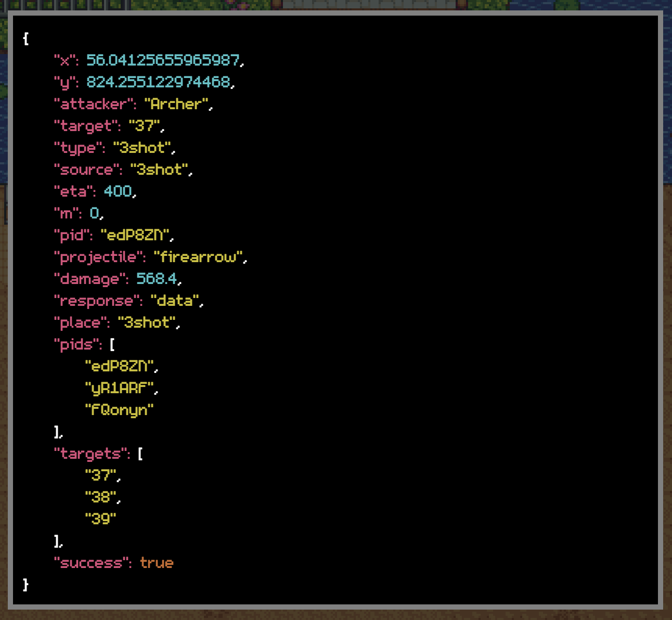Screen dimensions: 672x620
Task: Click the y coordinate value 824.255122974468
Action: point(158,82)
